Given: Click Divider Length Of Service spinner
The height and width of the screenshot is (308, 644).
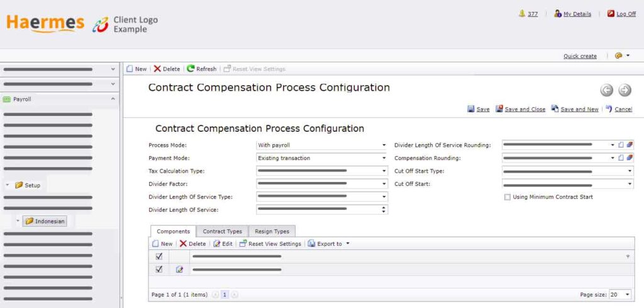Looking at the screenshot, I should [384, 210].
